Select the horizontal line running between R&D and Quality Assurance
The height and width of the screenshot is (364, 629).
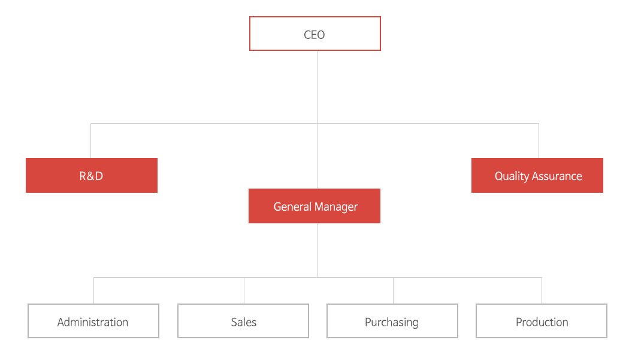314,123
